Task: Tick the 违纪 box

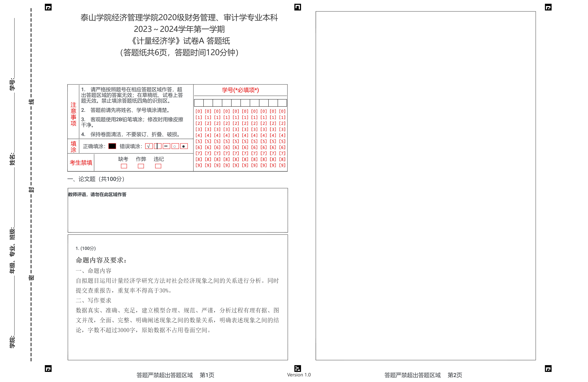Action: [x=158, y=166]
